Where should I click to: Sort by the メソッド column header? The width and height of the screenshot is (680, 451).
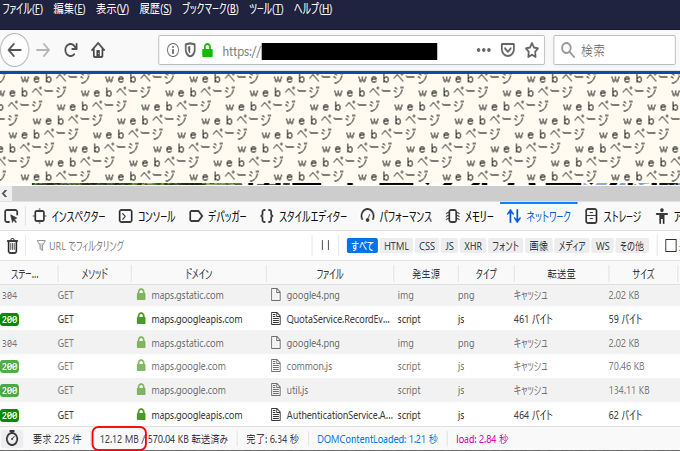(95, 274)
